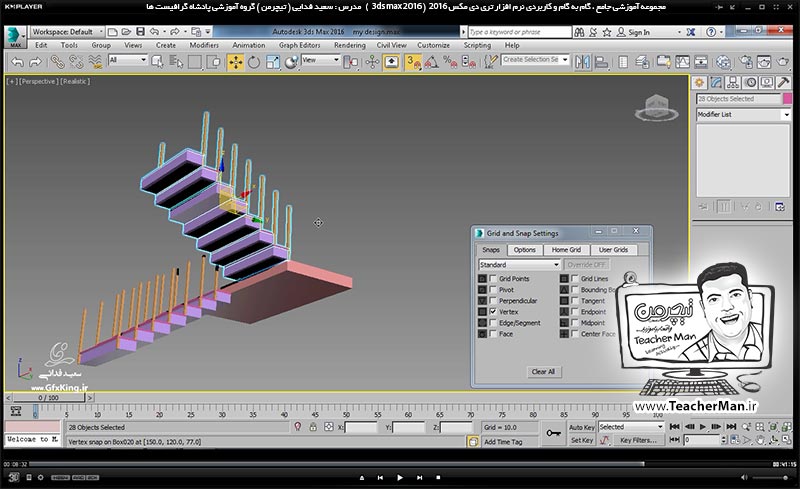Click the Set Keys key icon
The image size is (800, 489).
(x=554, y=433)
